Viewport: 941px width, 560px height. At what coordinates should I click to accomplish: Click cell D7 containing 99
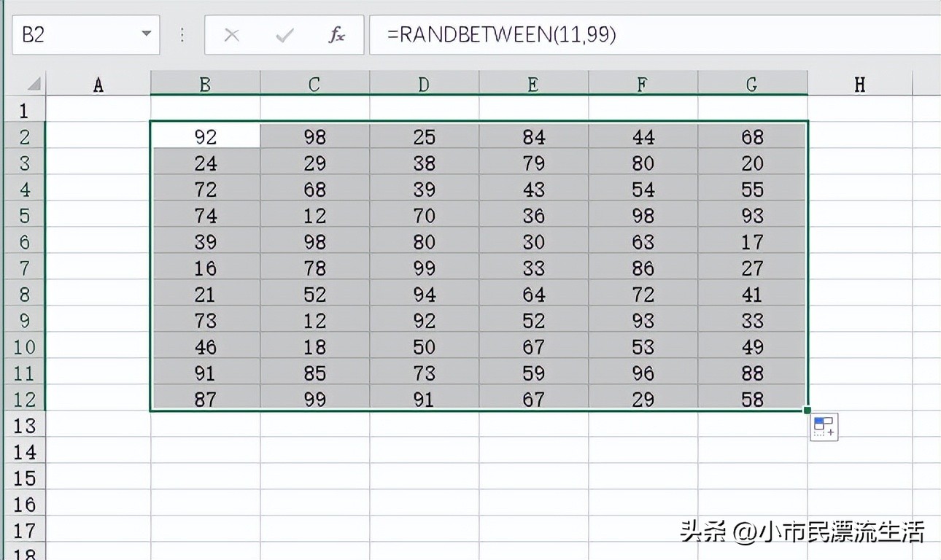click(423, 268)
